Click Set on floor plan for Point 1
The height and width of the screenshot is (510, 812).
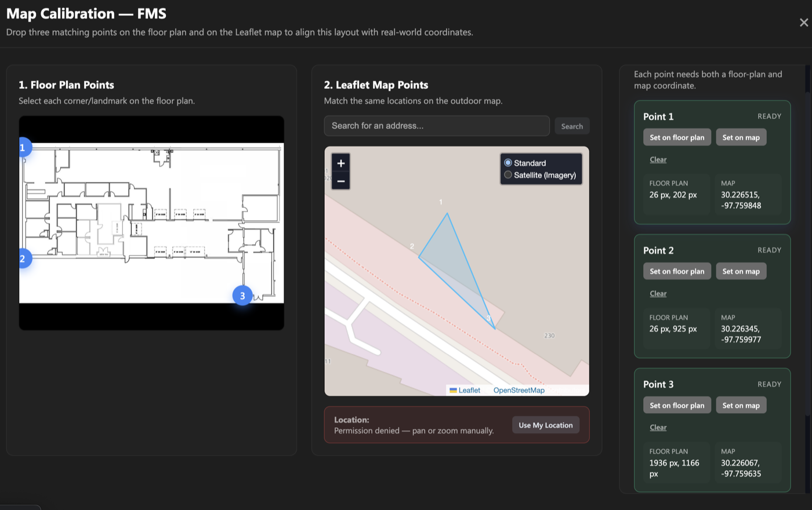pos(677,137)
